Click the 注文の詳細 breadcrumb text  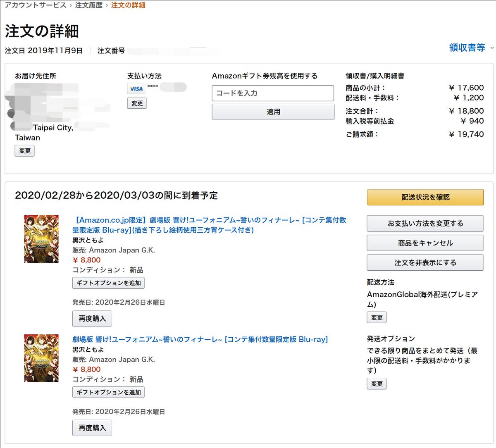(x=128, y=5)
